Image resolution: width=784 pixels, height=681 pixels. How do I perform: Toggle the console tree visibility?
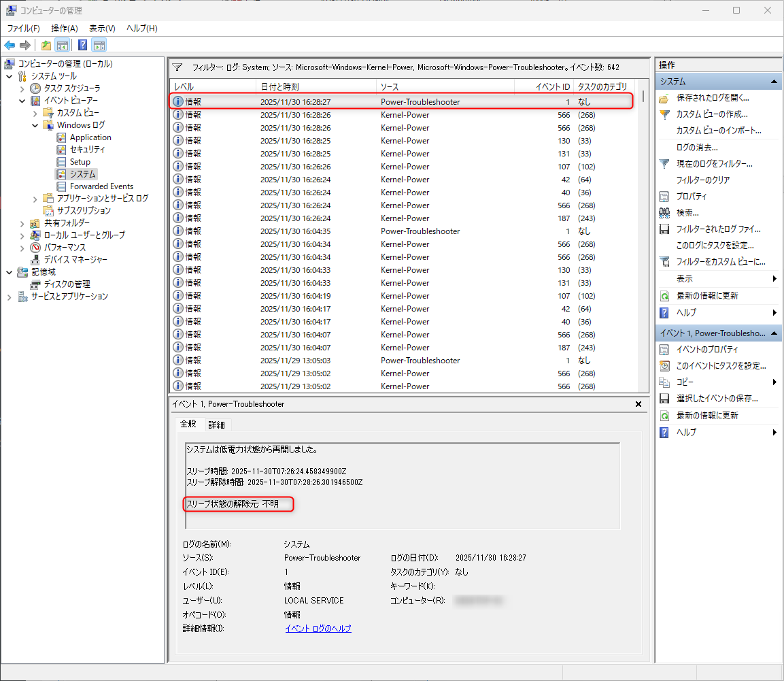tap(62, 45)
